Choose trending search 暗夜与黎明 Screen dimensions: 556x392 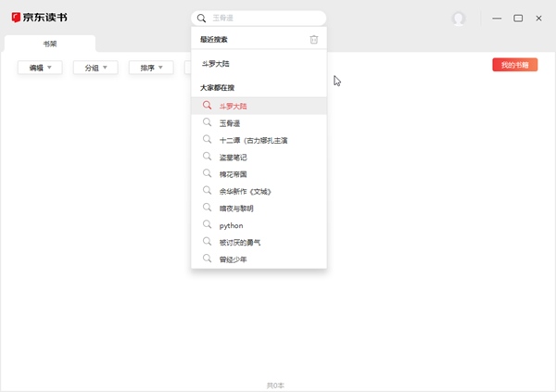click(259, 209)
